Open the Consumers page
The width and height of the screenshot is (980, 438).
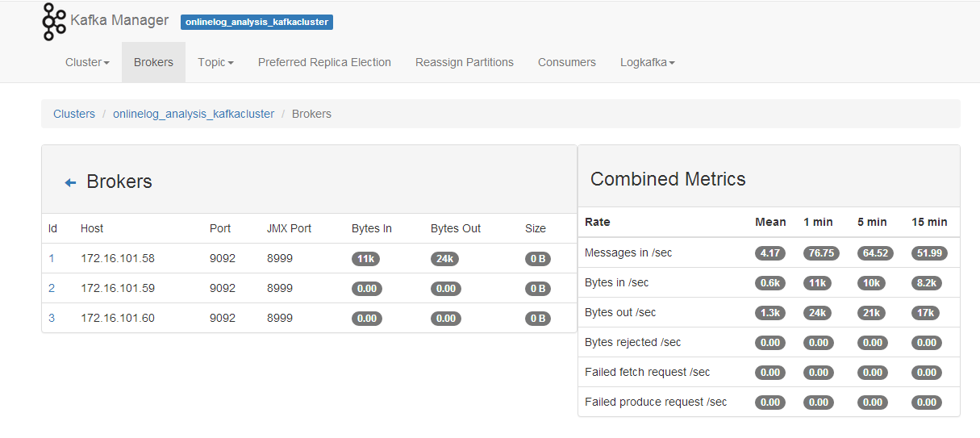[567, 62]
